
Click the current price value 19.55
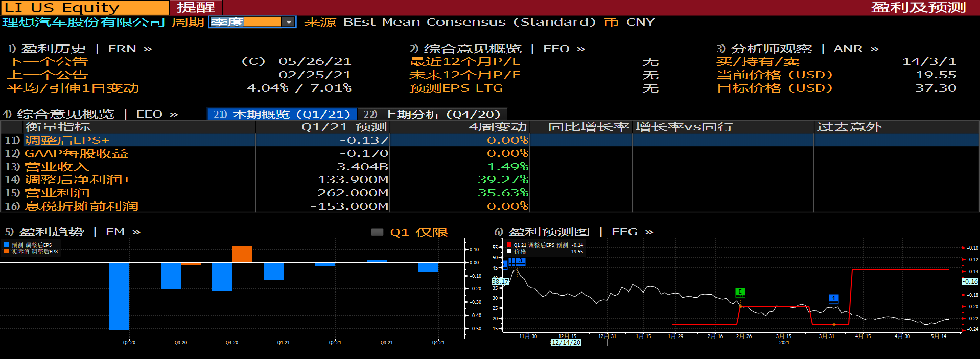point(936,75)
